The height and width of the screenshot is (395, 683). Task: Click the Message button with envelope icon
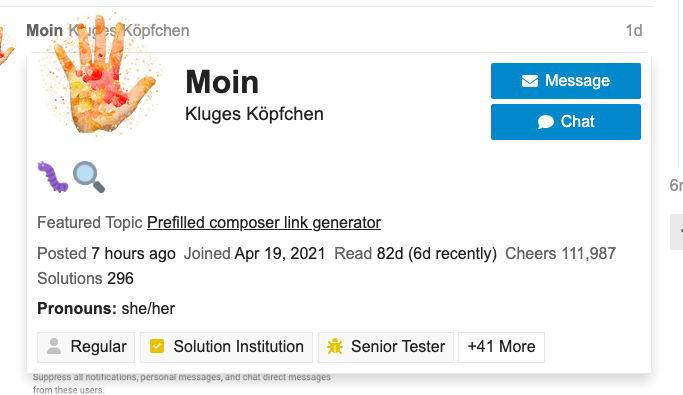click(565, 81)
